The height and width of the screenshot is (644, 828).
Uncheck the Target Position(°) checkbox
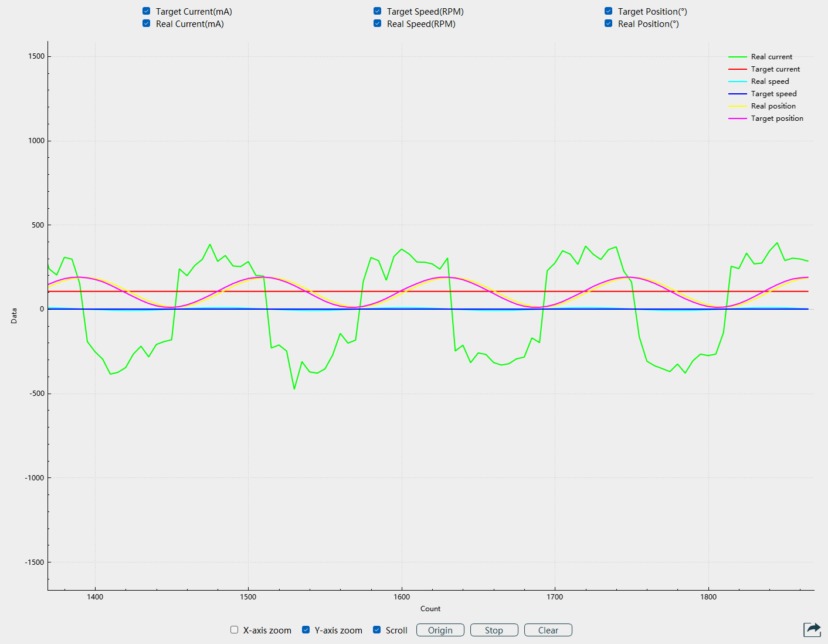point(609,11)
